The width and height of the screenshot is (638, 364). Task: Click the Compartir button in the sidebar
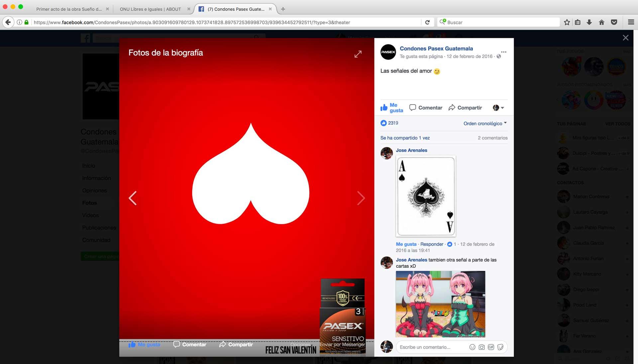coord(465,108)
